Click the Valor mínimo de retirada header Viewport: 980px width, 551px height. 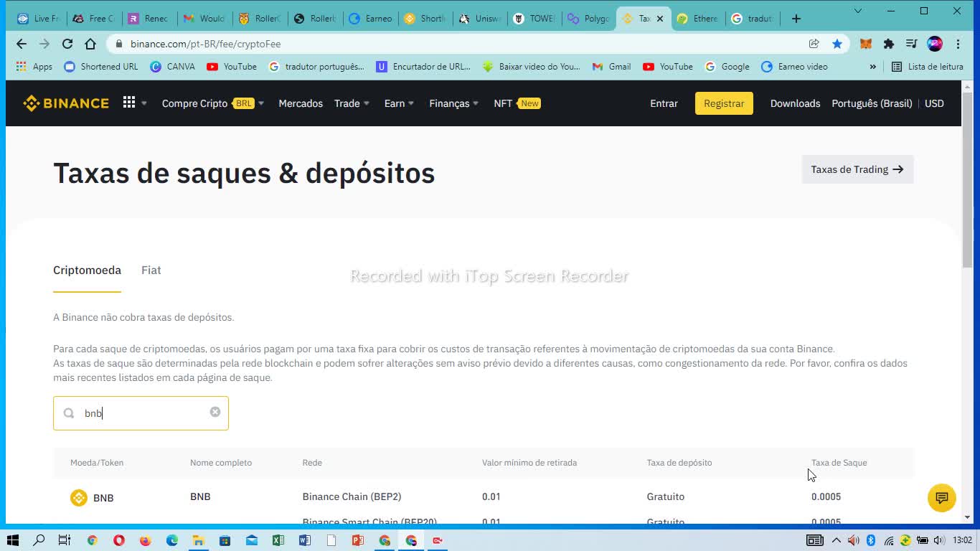click(529, 463)
